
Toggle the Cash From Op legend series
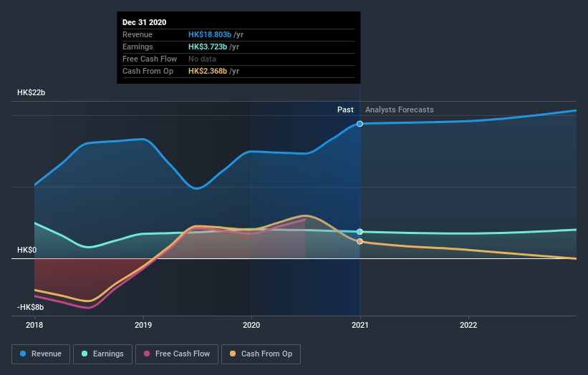point(261,354)
